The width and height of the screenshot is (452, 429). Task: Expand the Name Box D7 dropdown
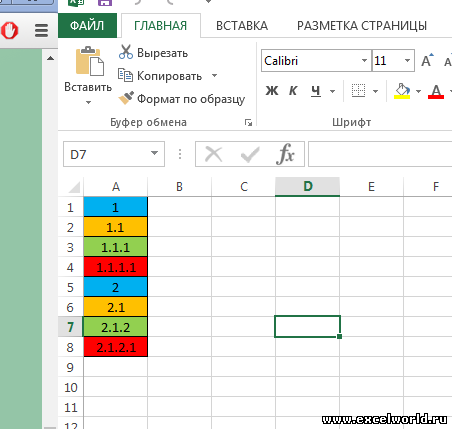(154, 153)
